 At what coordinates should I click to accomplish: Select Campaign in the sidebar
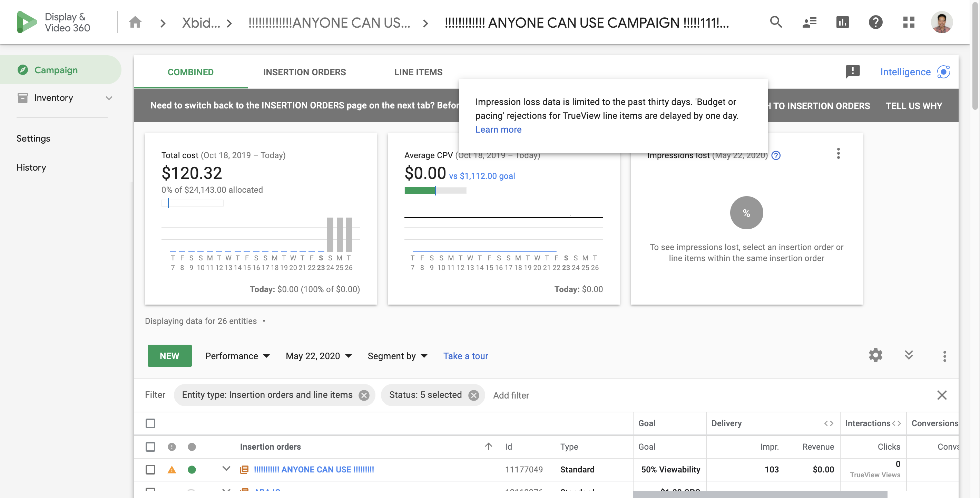click(x=60, y=70)
